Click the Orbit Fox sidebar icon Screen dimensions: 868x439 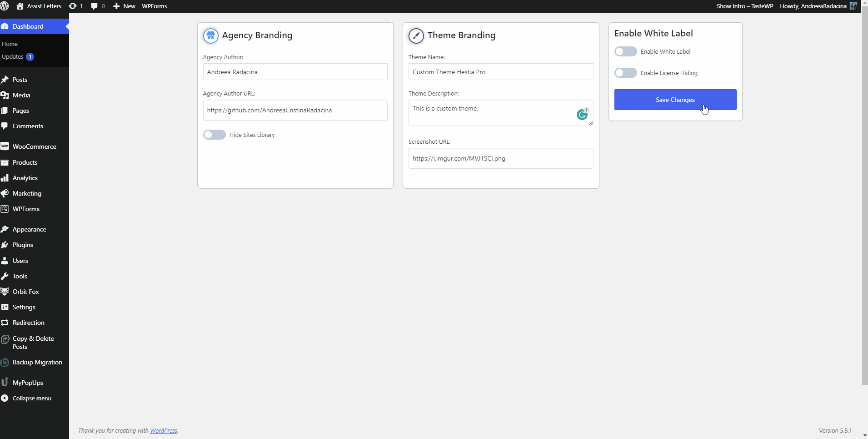pyautogui.click(x=5, y=292)
